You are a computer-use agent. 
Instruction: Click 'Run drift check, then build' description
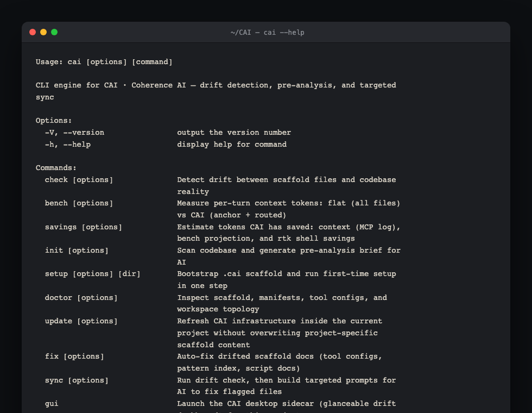tap(287, 380)
